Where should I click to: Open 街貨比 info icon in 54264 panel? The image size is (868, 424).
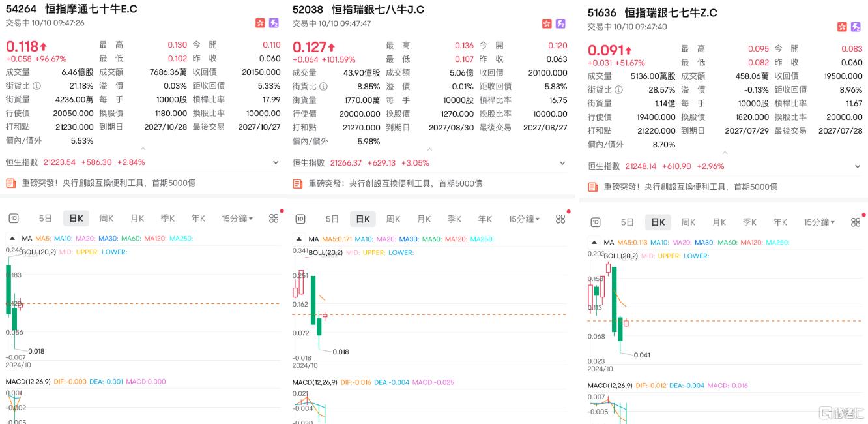pyautogui.click(x=36, y=86)
